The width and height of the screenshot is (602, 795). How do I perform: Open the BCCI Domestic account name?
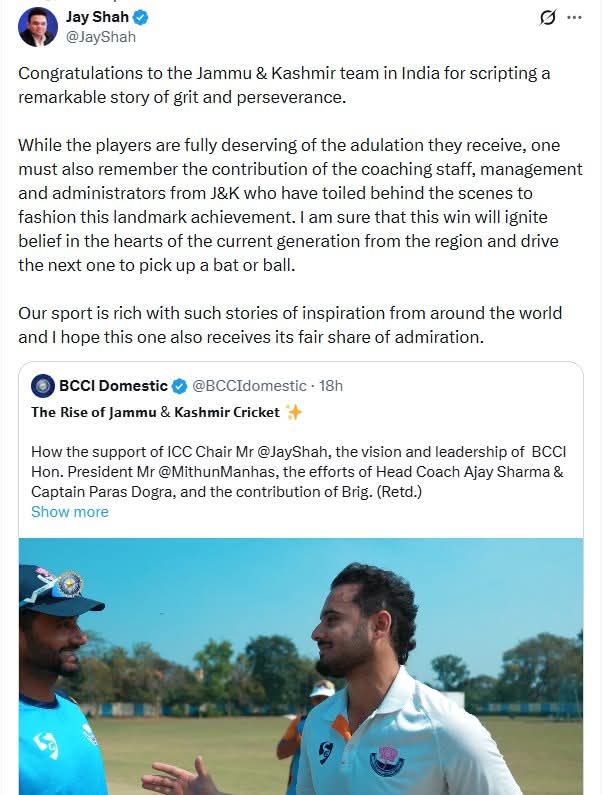tap(114, 386)
